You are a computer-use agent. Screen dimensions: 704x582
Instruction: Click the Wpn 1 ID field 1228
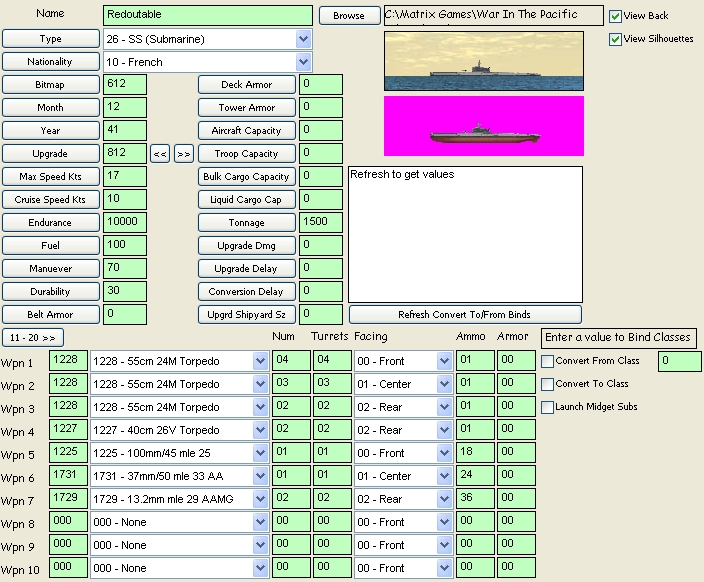[68, 361]
